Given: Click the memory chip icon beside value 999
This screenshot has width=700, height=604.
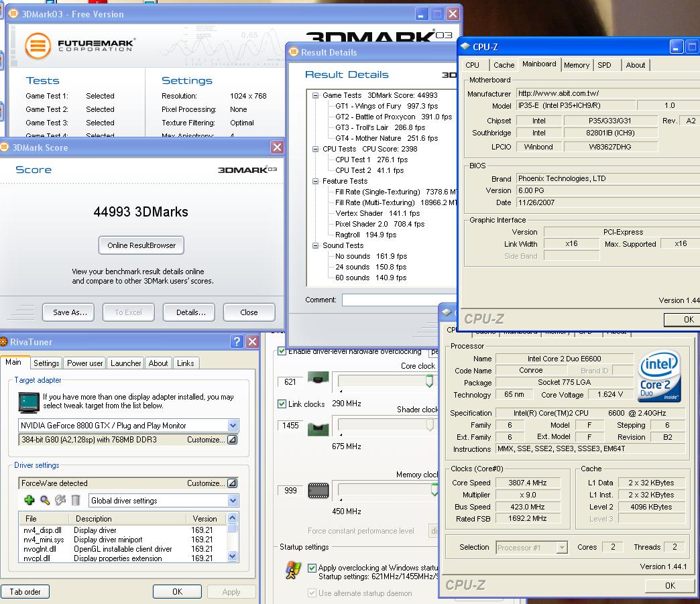Looking at the screenshot, I should point(318,491).
